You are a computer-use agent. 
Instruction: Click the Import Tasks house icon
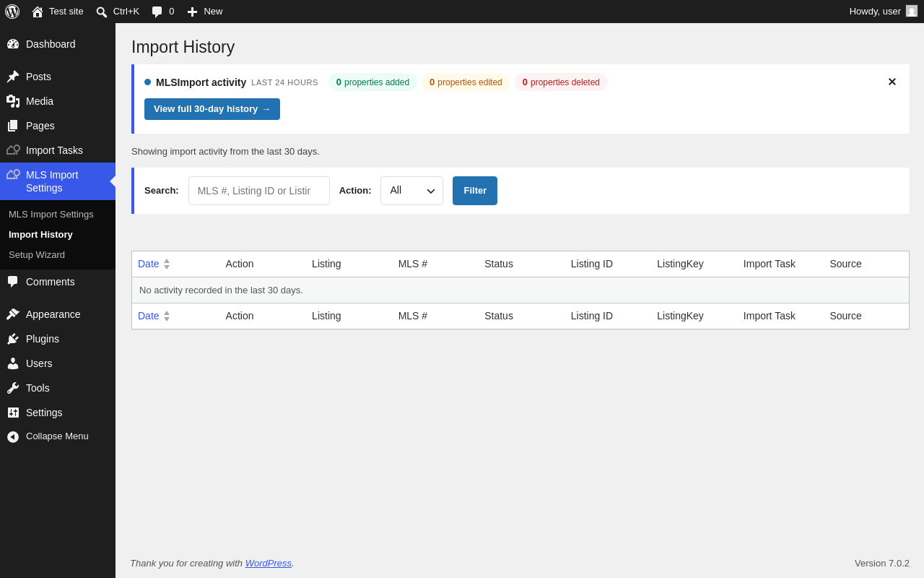(x=13, y=150)
